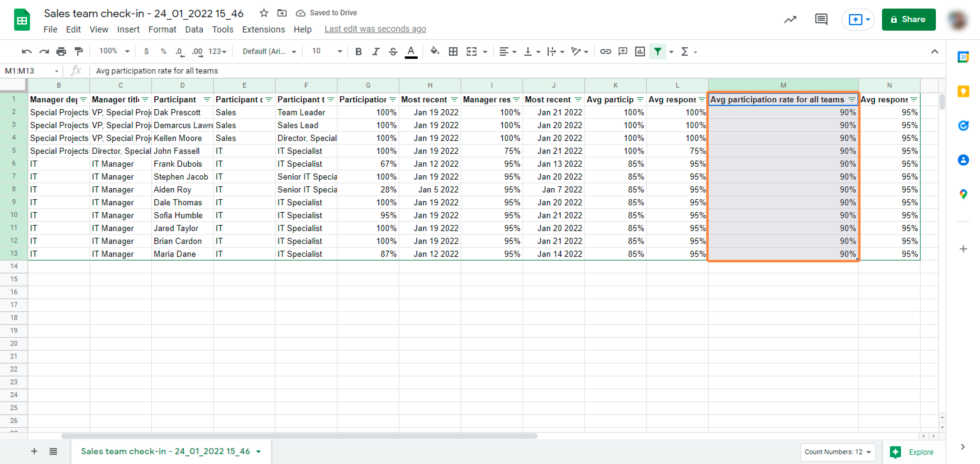Toggle strikethrough formatting
The image size is (980, 464).
click(393, 51)
